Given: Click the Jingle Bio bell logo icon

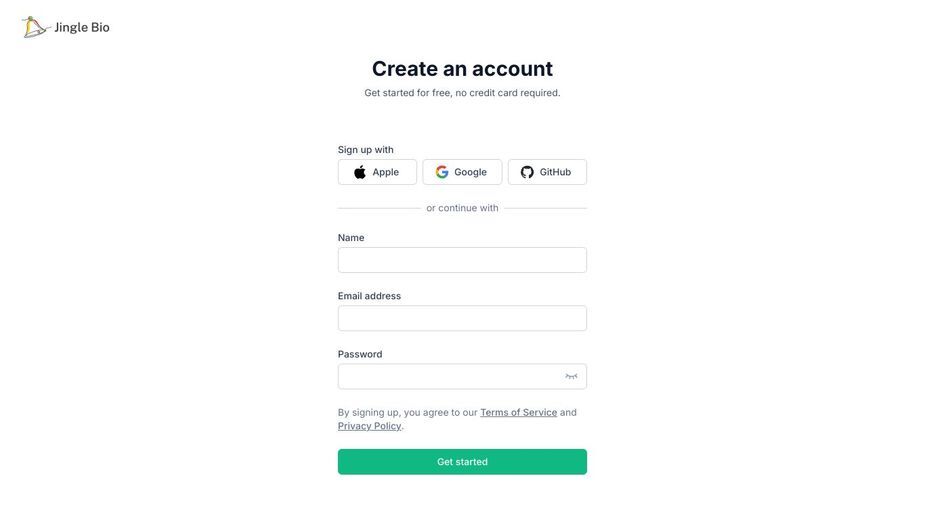Looking at the screenshot, I should coord(34,27).
